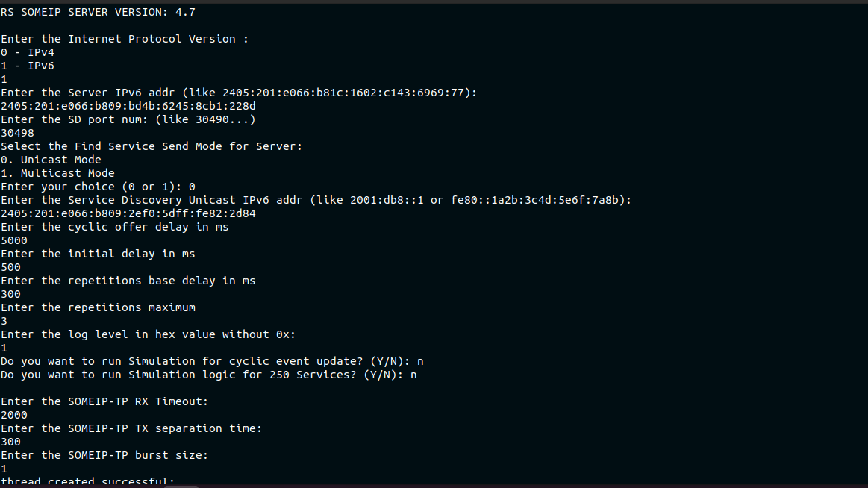Click the 'Enter the Internet Protocol Version' prompt

(x=125, y=39)
